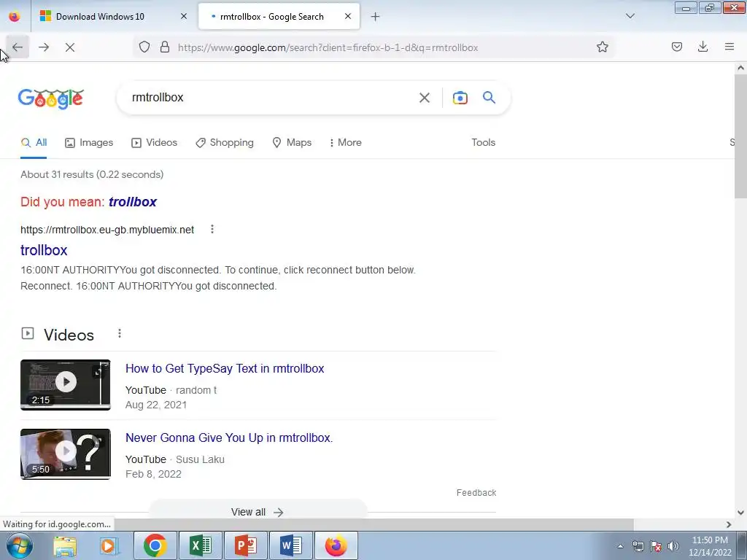Click the Google holiday logo
The width and height of the screenshot is (747, 560).
(51, 98)
